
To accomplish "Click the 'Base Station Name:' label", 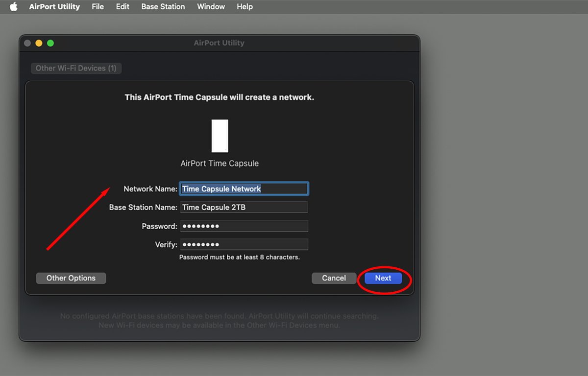I will [143, 207].
